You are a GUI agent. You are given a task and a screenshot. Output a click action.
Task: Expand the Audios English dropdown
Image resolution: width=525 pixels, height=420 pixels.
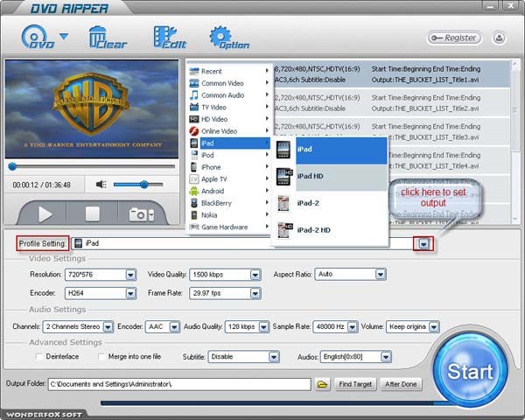pyautogui.click(x=386, y=357)
